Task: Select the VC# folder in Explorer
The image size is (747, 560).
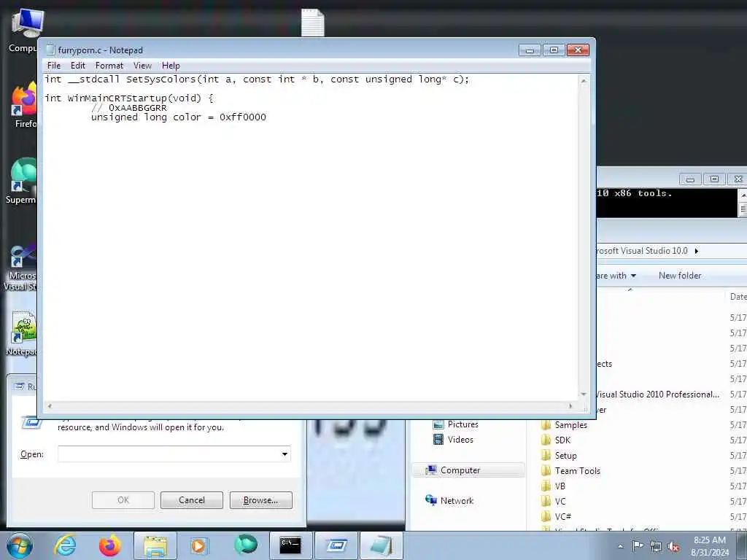Action: pyautogui.click(x=562, y=516)
